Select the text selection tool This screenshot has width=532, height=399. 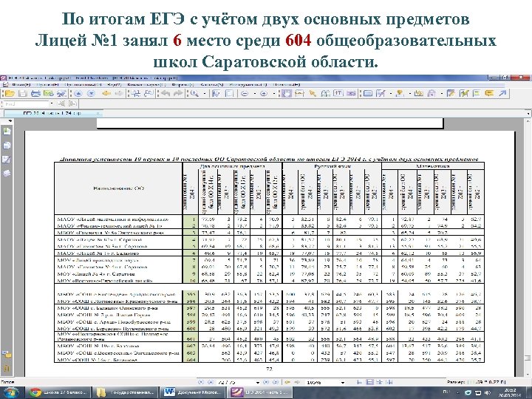[299, 93]
